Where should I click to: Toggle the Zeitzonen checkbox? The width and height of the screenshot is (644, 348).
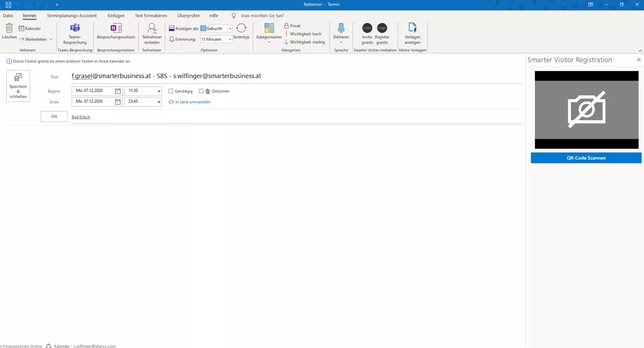201,91
